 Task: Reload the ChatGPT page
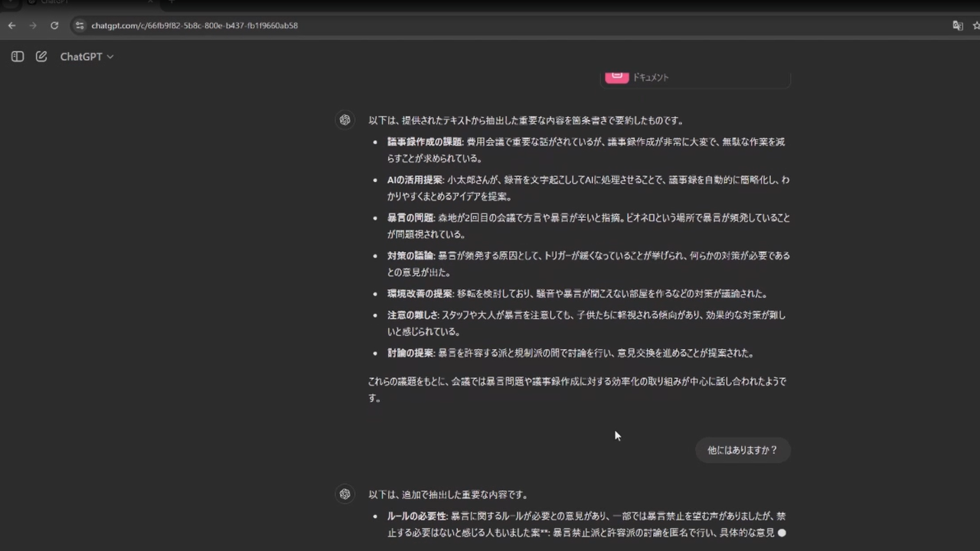click(54, 25)
